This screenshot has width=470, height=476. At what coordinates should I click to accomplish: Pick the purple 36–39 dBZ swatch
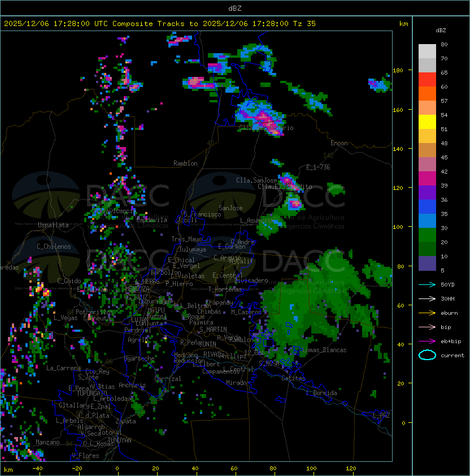pyautogui.click(x=427, y=193)
